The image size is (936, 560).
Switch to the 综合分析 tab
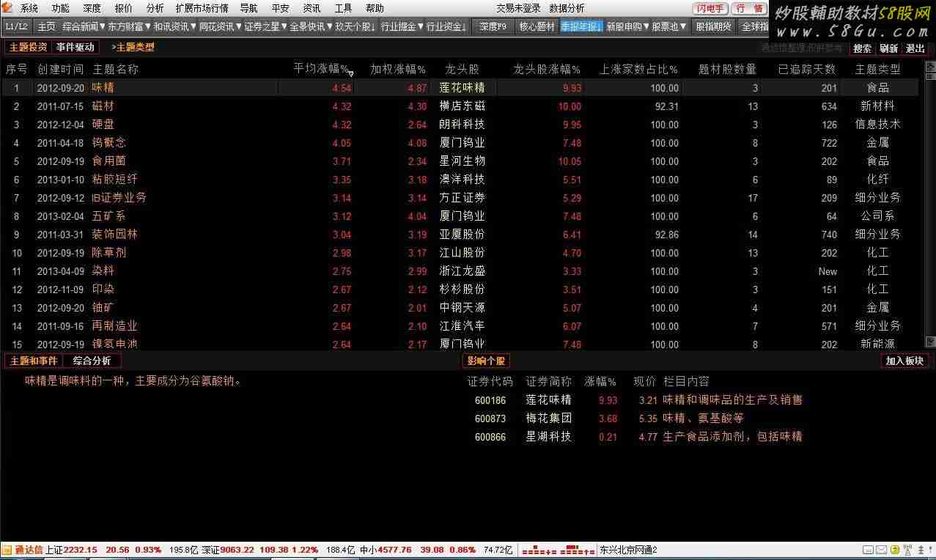(x=92, y=361)
